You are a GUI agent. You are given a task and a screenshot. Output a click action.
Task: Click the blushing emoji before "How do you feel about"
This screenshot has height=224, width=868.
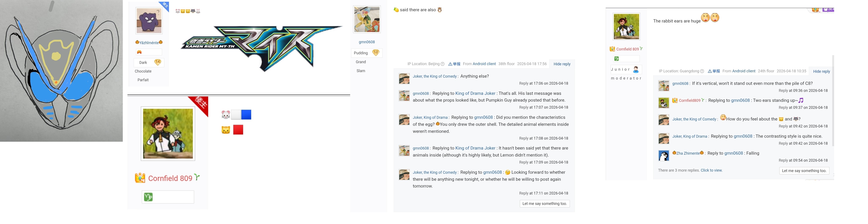pos(723,118)
